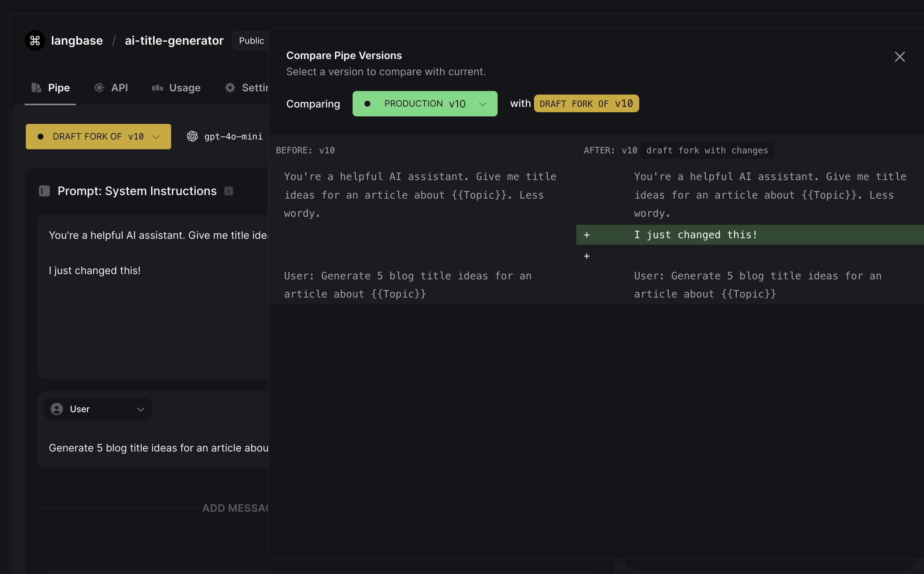Click the chevron in the PRODUCTION v10 selector
This screenshot has width=924, height=574.
[483, 104]
